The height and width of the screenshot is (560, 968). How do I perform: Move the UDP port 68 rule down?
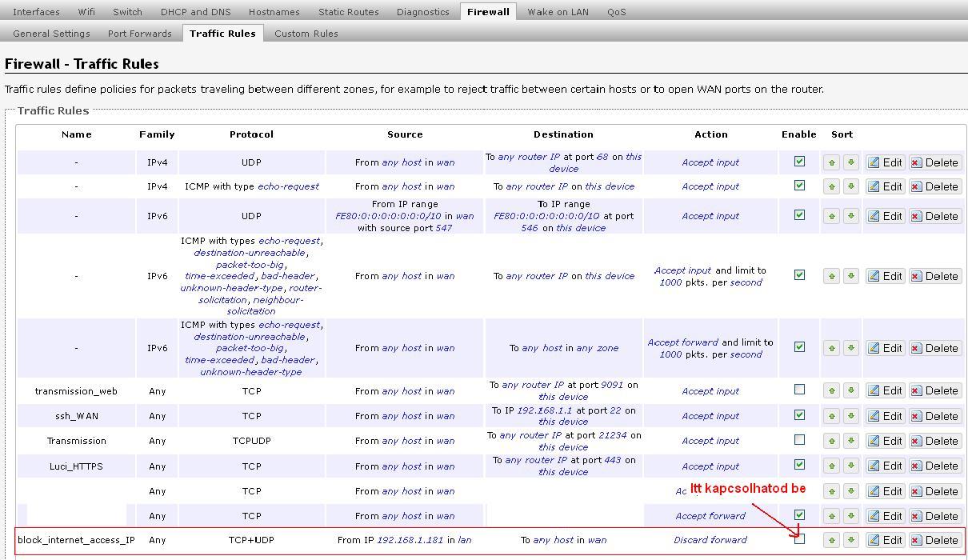(x=851, y=162)
